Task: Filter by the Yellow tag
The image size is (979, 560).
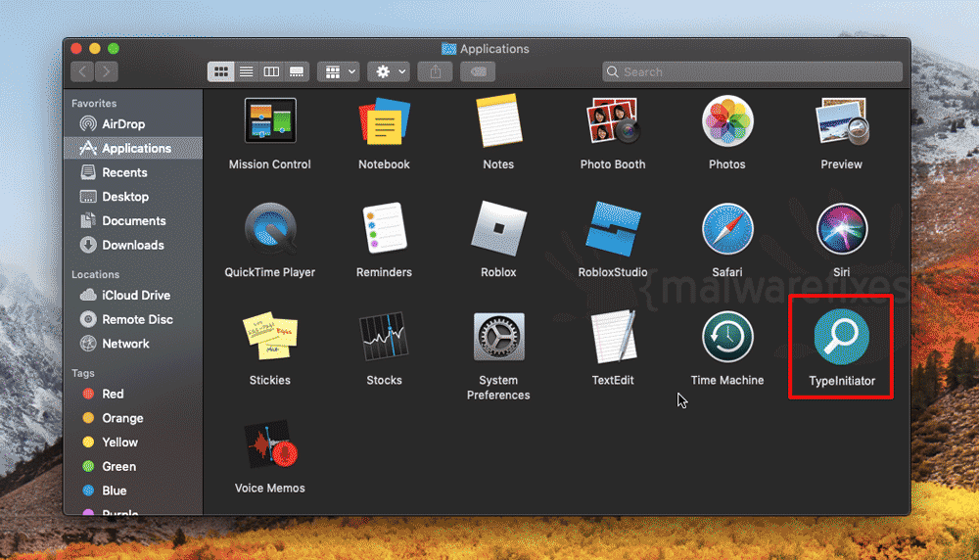Action: pos(133,442)
